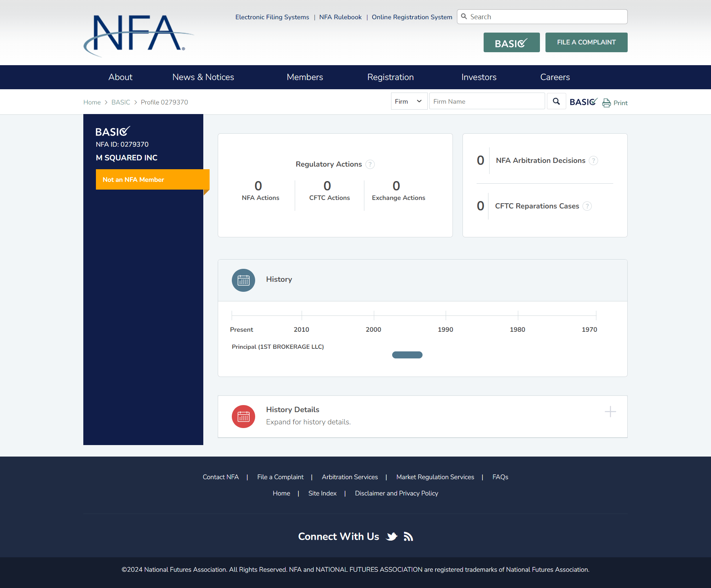Screen dimensions: 711x588
Task: Click the printer icon
Action: coord(607,103)
